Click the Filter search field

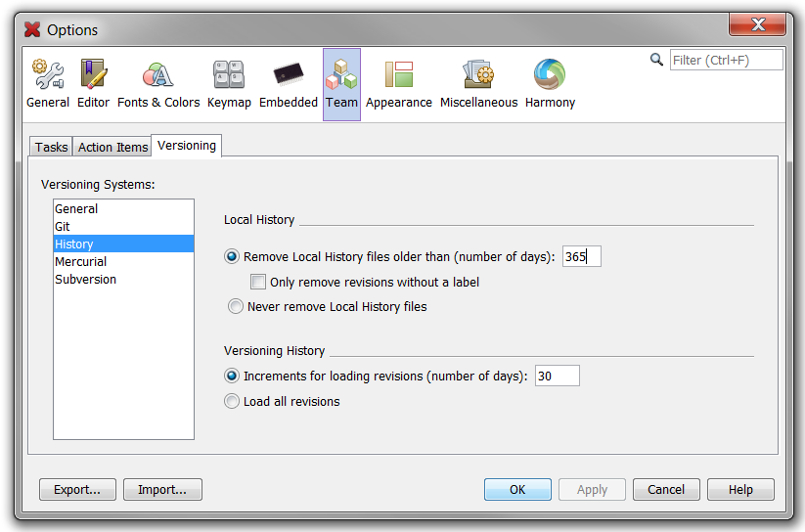pyautogui.click(x=726, y=61)
